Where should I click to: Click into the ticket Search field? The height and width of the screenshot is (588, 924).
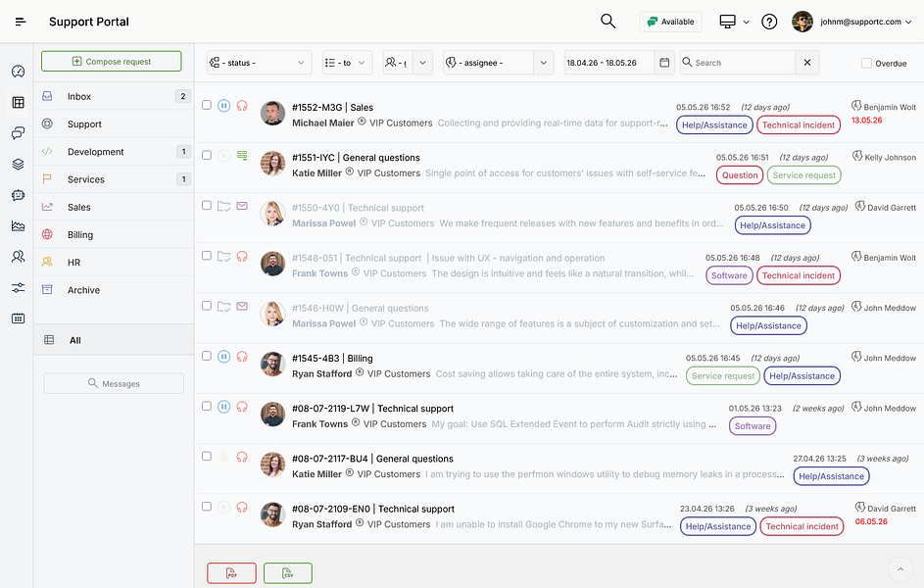[738, 63]
